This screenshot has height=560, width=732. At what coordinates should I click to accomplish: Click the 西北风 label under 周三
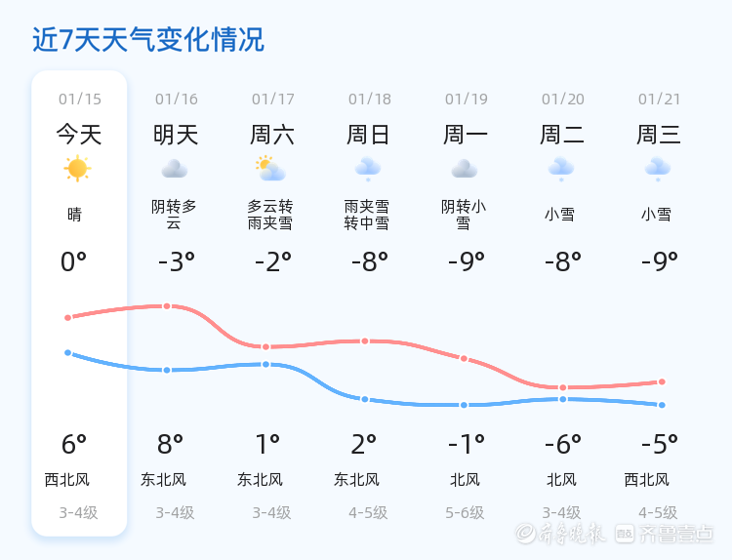[x=646, y=479]
